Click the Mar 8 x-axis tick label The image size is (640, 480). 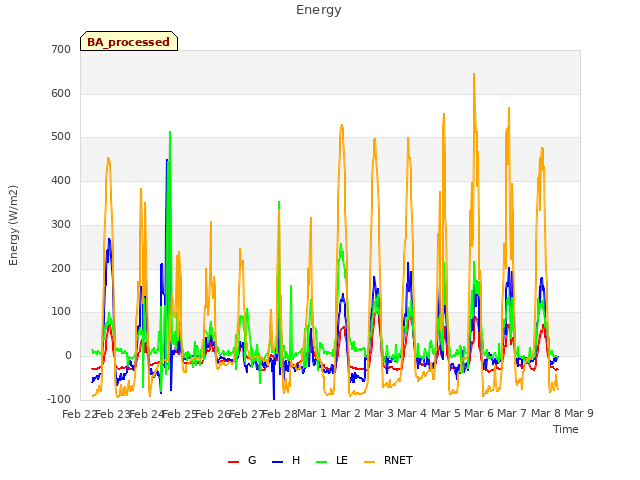(546, 413)
